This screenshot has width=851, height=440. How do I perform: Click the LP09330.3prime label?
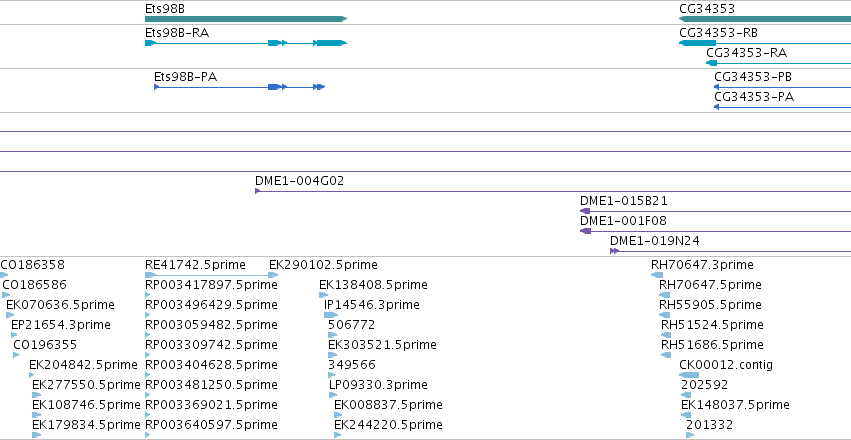pos(378,385)
